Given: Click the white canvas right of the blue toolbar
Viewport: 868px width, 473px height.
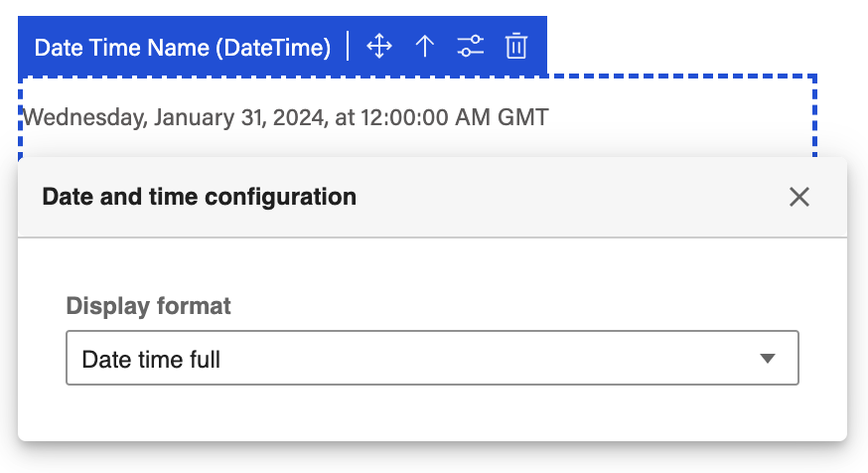Looking at the screenshot, I should point(695,40).
